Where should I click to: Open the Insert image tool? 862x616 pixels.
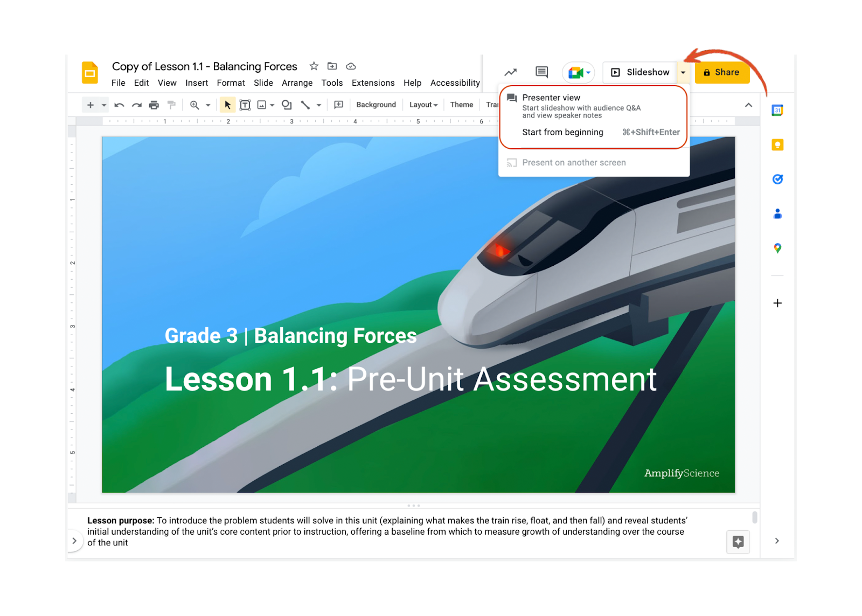pos(262,105)
